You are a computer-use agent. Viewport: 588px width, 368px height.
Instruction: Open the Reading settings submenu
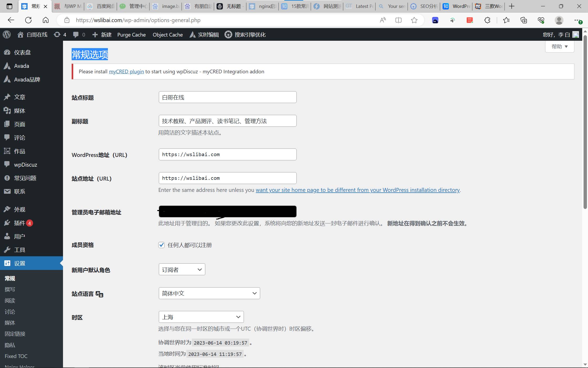click(x=10, y=300)
